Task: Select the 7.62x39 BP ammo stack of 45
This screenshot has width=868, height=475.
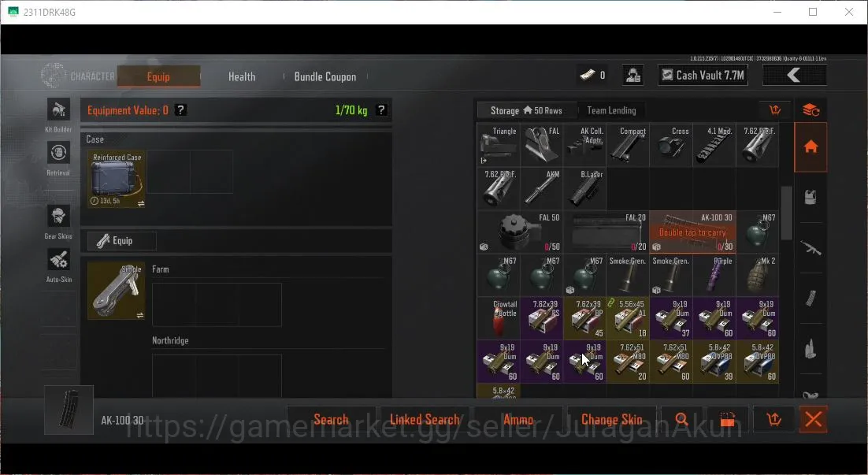Action: pyautogui.click(x=584, y=317)
